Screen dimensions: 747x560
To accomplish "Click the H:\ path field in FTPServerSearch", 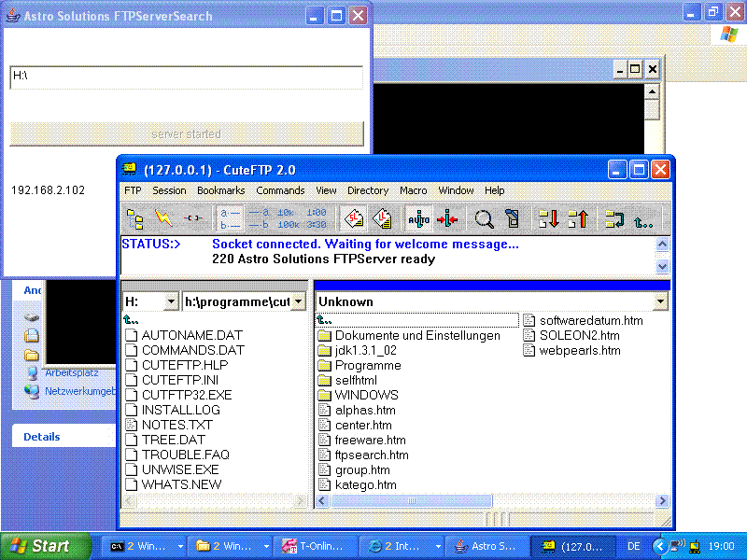I will point(186,77).
